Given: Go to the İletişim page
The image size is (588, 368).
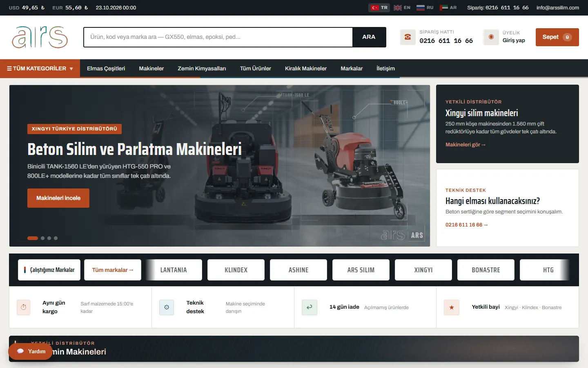Looking at the screenshot, I should pos(385,68).
